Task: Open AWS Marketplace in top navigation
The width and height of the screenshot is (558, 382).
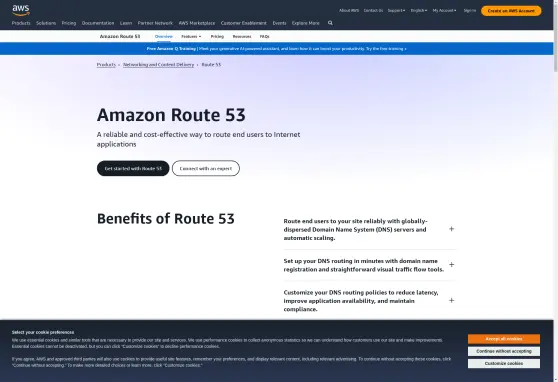Action: 197,23
